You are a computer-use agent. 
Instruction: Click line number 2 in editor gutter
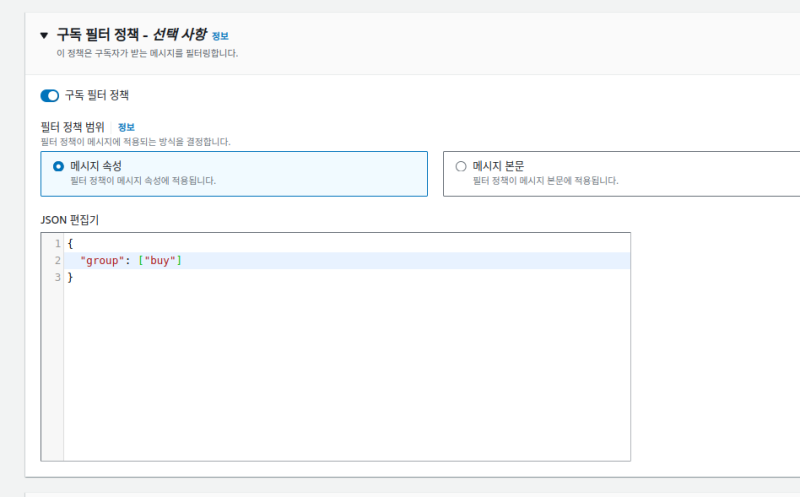57,261
